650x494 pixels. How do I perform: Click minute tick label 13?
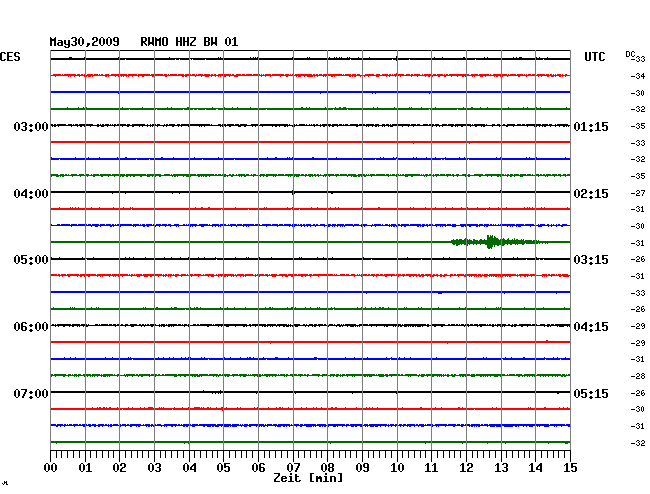point(501,467)
